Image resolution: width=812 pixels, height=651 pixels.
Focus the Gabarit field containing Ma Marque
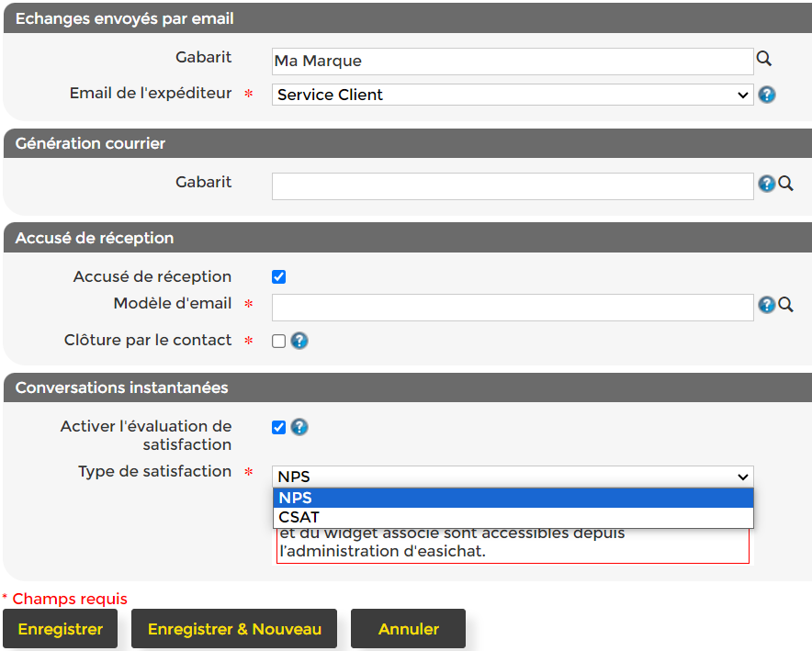coord(513,62)
